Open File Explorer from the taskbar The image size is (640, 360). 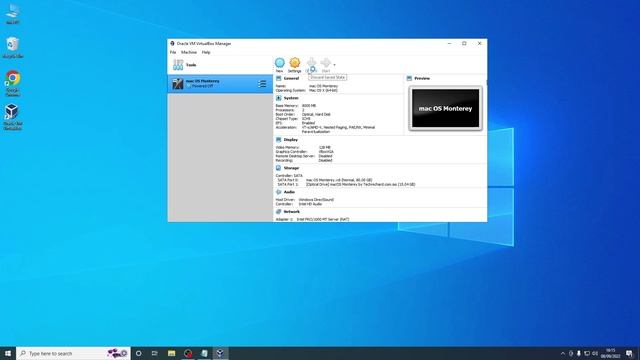click(x=171, y=353)
